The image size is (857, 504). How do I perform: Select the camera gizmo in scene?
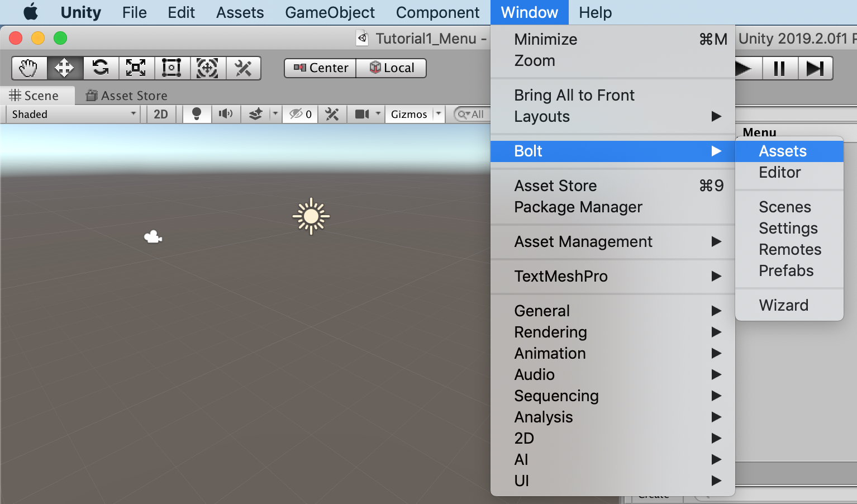[x=153, y=237]
